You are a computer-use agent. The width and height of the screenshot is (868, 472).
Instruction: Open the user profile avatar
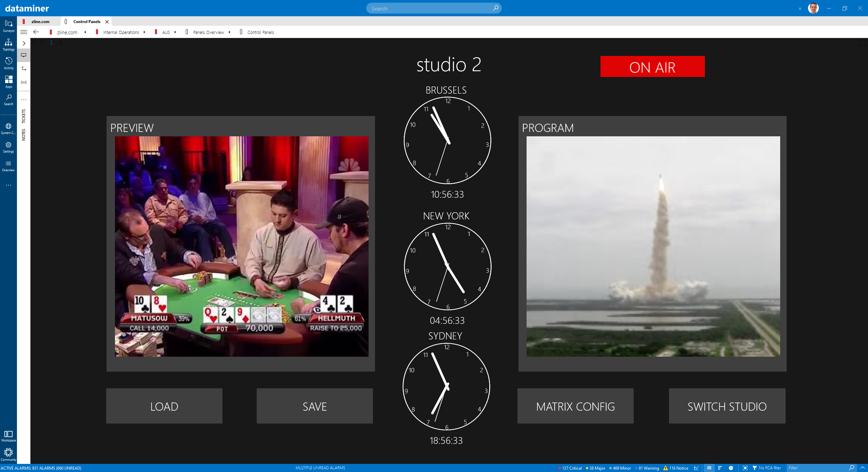813,8
